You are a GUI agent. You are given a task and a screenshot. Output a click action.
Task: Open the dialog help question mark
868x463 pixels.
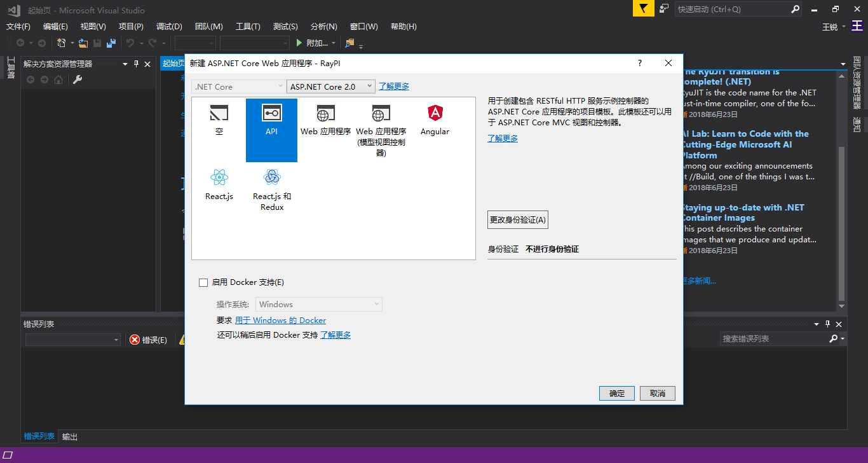click(640, 63)
